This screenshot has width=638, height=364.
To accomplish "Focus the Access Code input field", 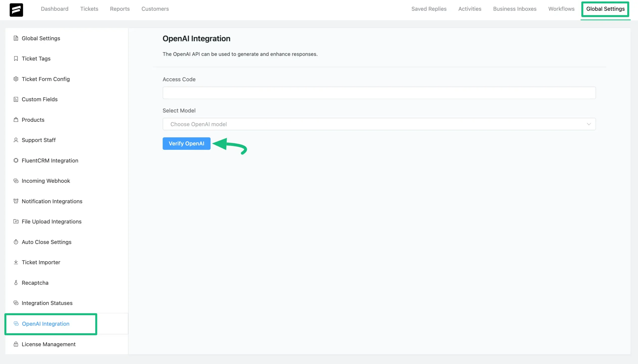I will (379, 93).
